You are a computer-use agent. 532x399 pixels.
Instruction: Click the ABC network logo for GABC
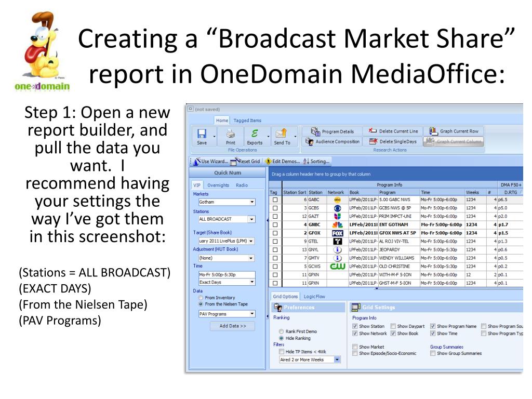pos(337,200)
